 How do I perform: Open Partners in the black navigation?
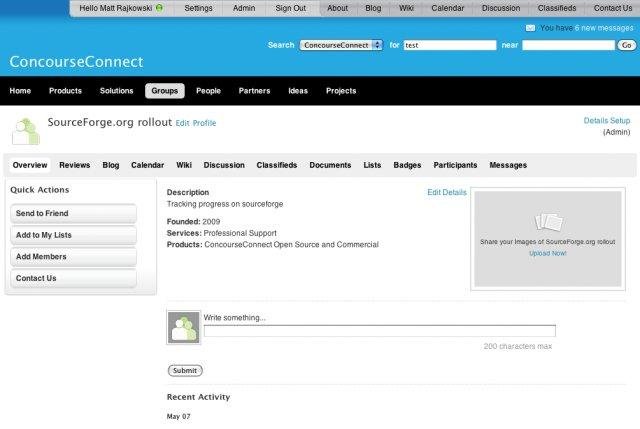point(254,91)
